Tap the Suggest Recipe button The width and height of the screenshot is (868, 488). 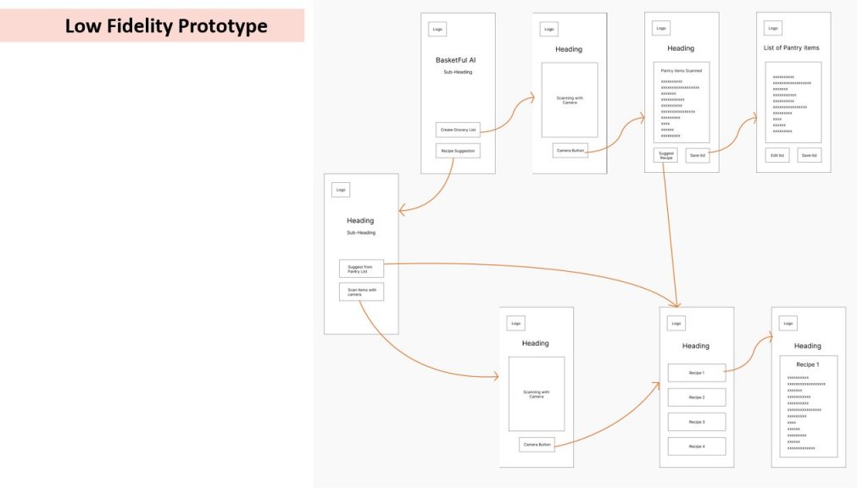665,156
